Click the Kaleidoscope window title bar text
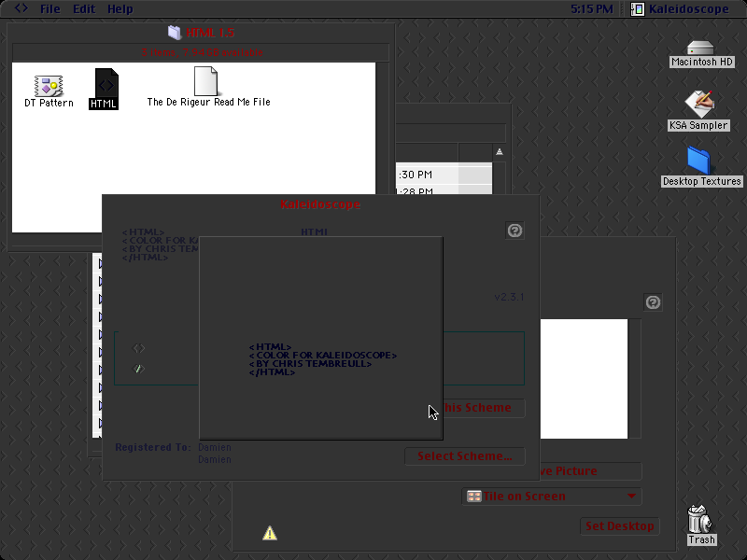 [320, 204]
